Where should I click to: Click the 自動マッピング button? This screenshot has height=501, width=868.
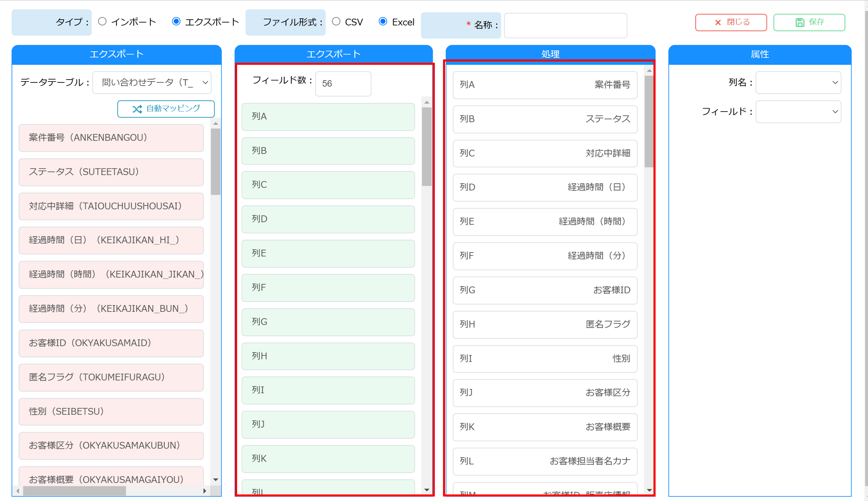[166, 109]
